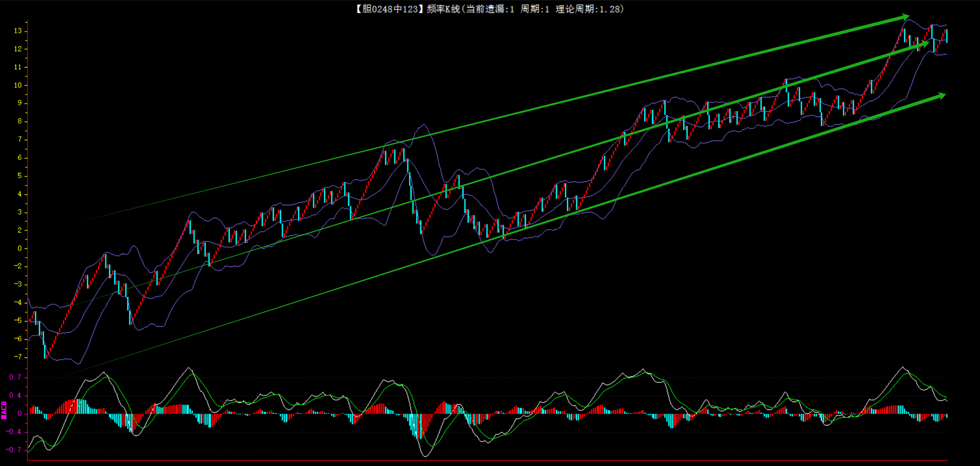Viewport: 980px width, 466px height.
Task: Click the -4 label on the K-line axis
Action: 18,302
